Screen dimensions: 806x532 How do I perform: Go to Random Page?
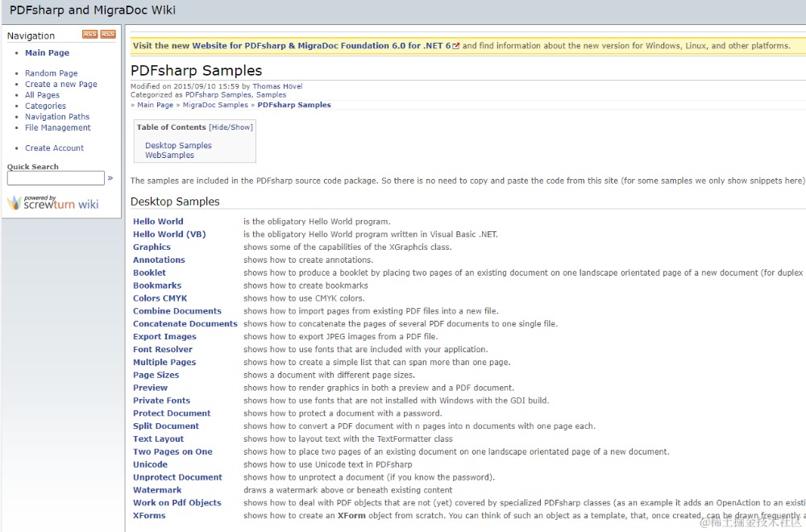coord(51,73)
